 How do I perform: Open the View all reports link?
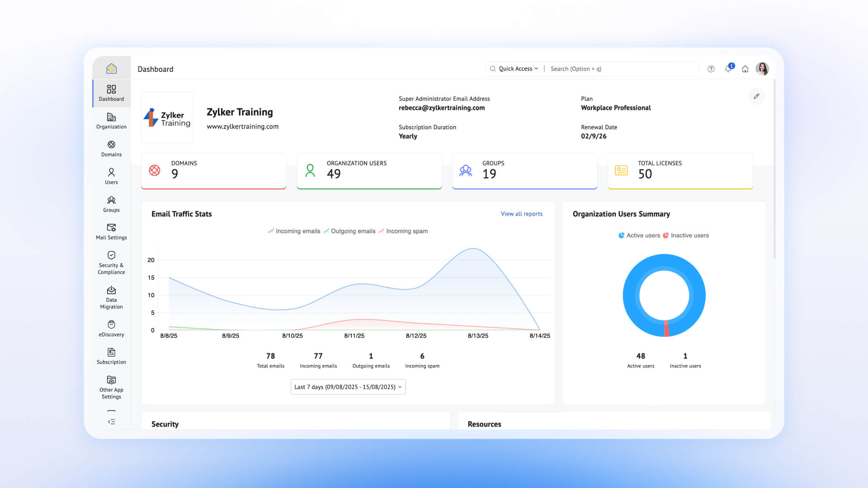coord(522,214)
